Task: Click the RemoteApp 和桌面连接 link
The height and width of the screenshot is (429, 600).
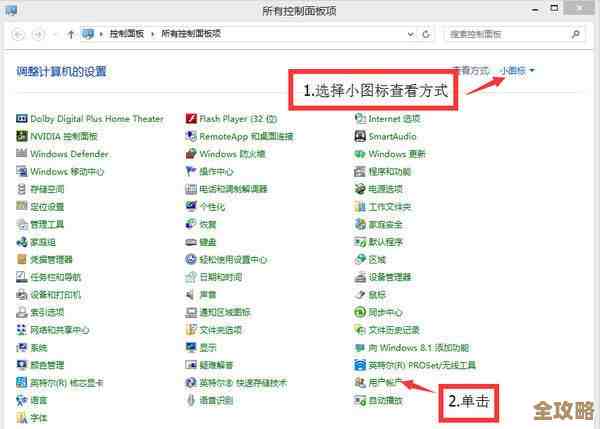Action: click(x=246, y=136)
